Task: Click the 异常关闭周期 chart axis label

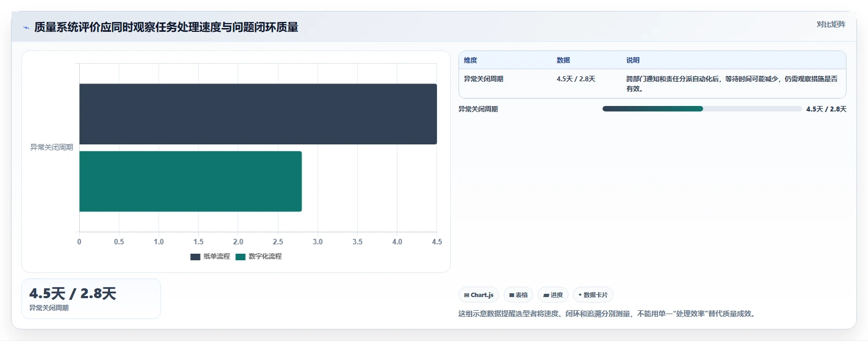Action: click(51, 147)
